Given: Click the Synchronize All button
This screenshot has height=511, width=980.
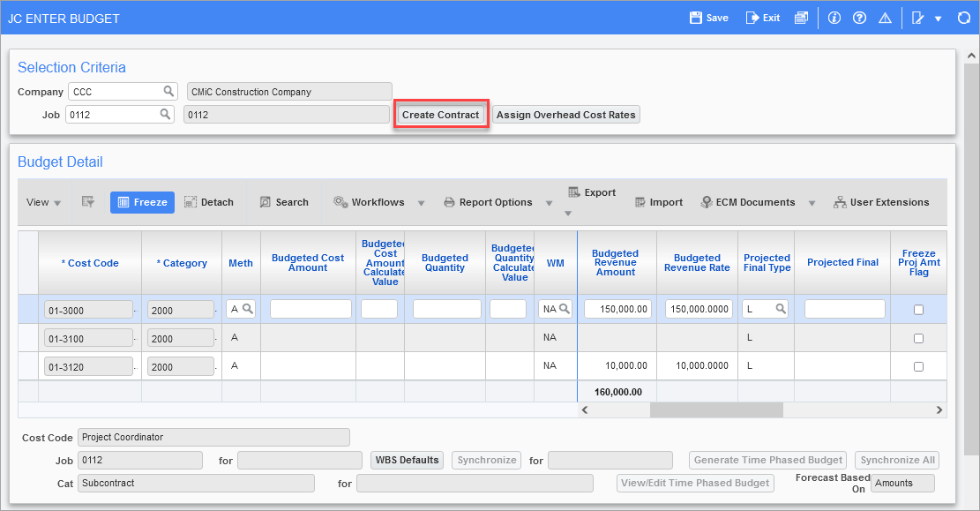Looking at the screenshot, I should click(x=897, y=460).
